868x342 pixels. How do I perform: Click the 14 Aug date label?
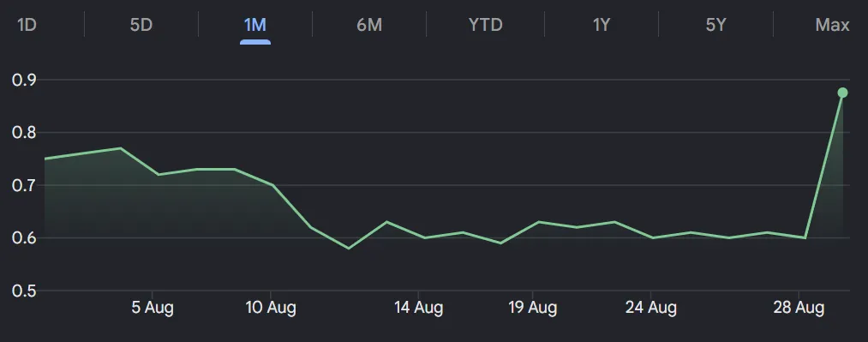[418, 308]
